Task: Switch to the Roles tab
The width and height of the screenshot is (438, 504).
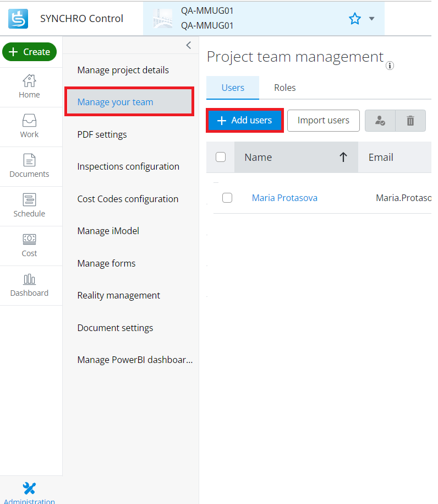Action: (284, 87)
